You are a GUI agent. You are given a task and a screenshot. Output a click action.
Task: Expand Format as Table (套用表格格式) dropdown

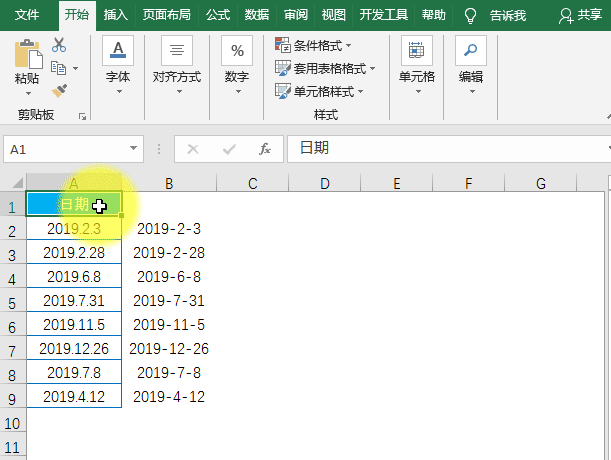point(372,69)
